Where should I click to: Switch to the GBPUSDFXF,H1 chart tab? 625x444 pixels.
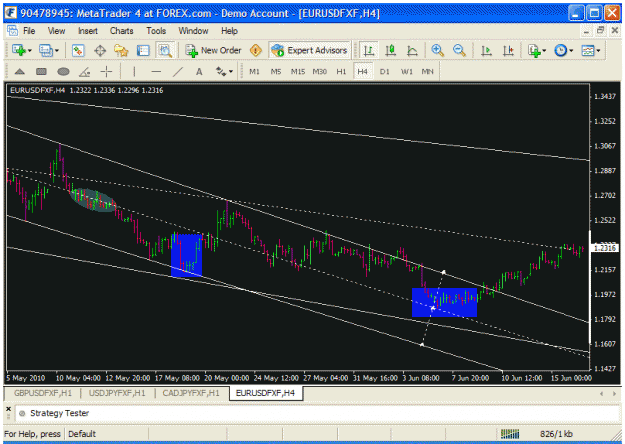coord(43,393)
